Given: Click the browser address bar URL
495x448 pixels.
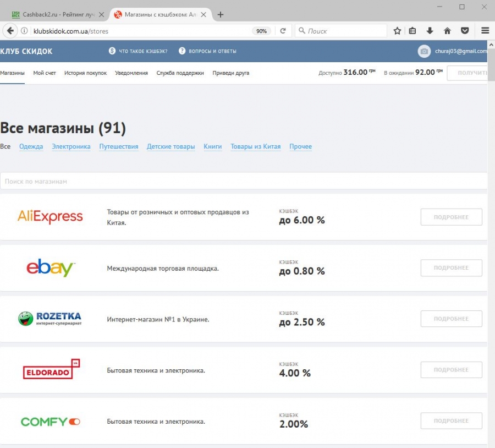Looking at the screenshot, I should pos(71,31).
